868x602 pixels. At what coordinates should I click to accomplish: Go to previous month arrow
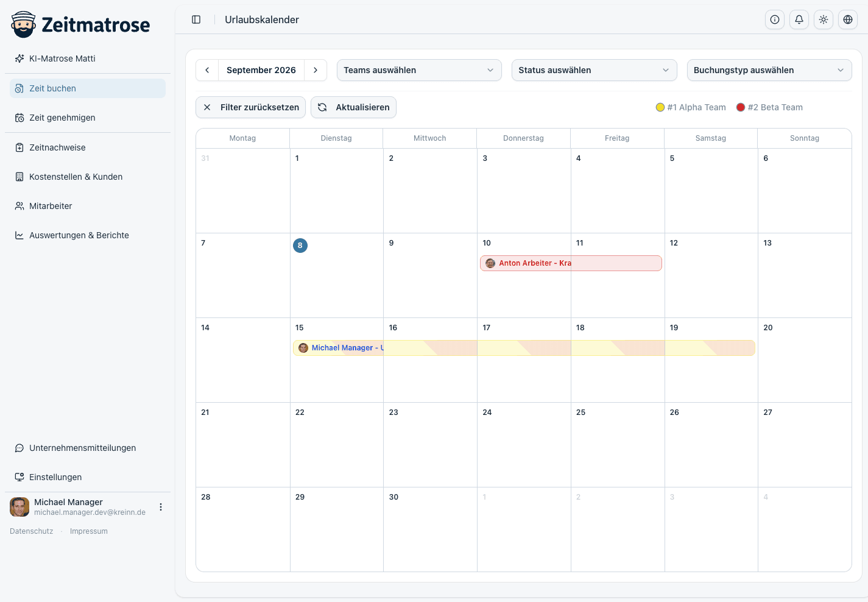coord(207,70)
